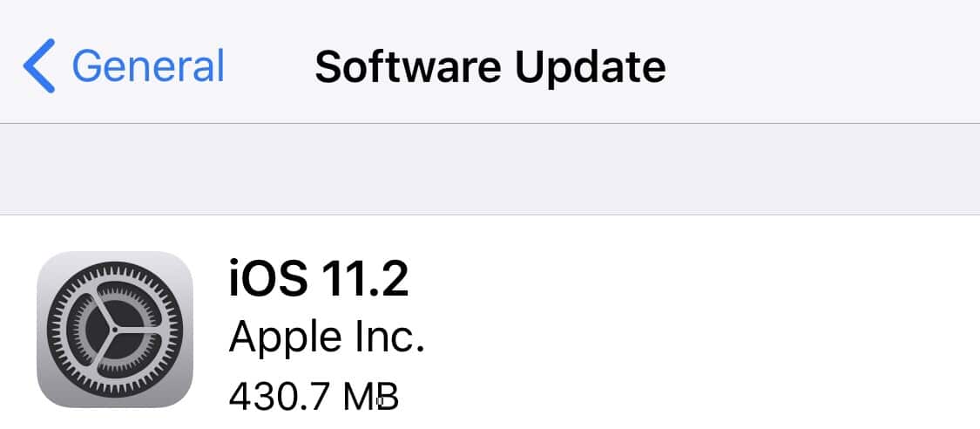Viewport: 980px width, 429px height.
Task: Click blank area right of iOS 11.2
Action: [x=687, y=278]
